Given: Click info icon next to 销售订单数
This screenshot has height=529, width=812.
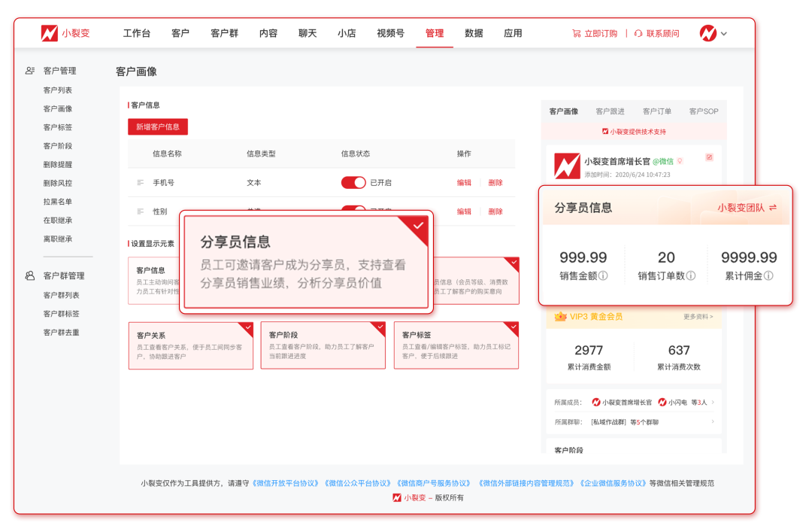Looking at the screenshot, I should click(x=690, y=276).
